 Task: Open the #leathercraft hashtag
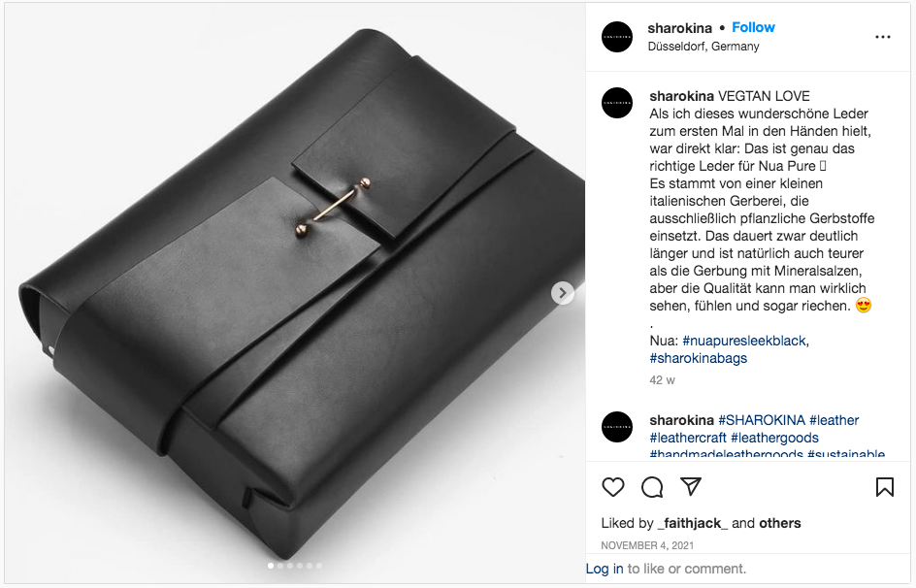point(688,438)
